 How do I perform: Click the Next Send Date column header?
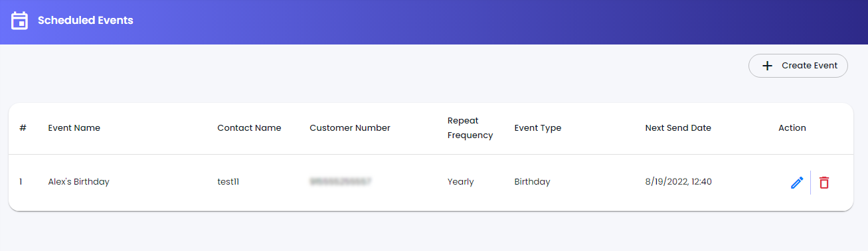point(678,128)
